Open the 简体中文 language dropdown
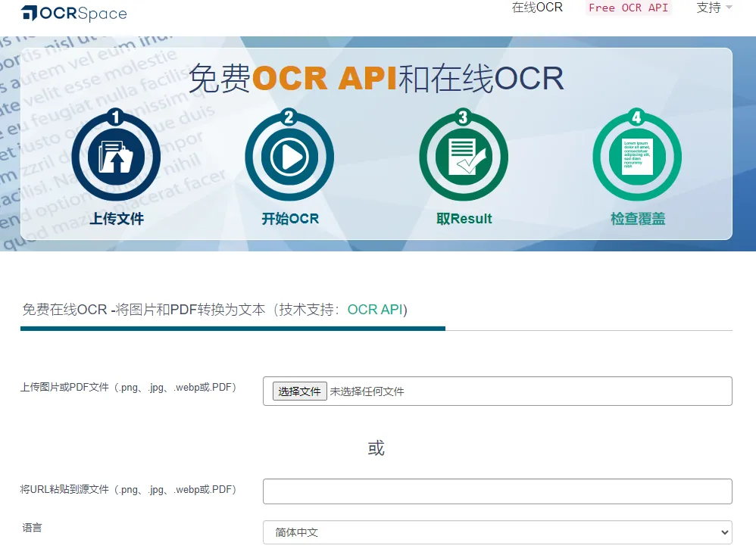 coord(498,532)
